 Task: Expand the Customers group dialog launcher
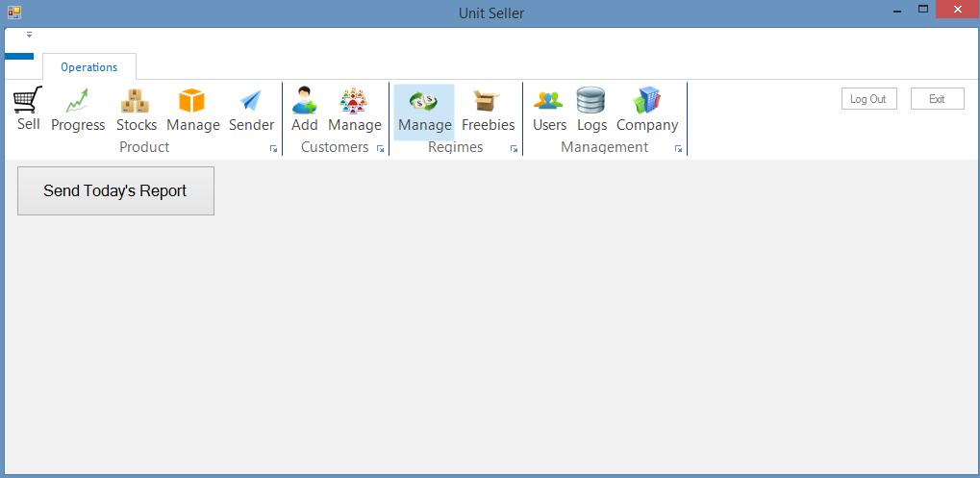380,149
